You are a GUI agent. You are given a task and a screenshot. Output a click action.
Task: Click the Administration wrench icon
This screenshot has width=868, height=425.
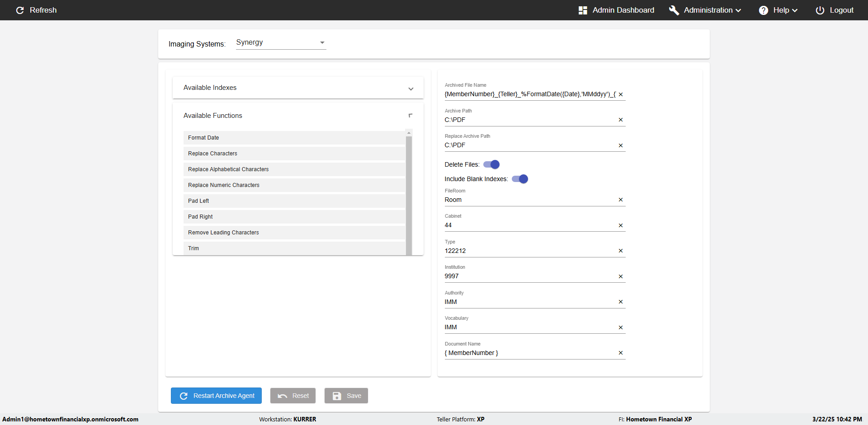coord(674,10)
